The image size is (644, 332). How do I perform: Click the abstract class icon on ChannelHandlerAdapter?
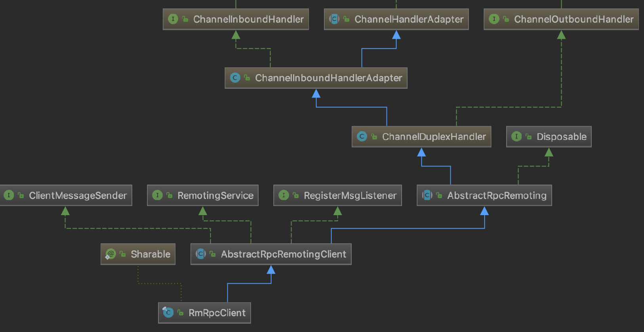pyautogui.click(x=334, y=19)
